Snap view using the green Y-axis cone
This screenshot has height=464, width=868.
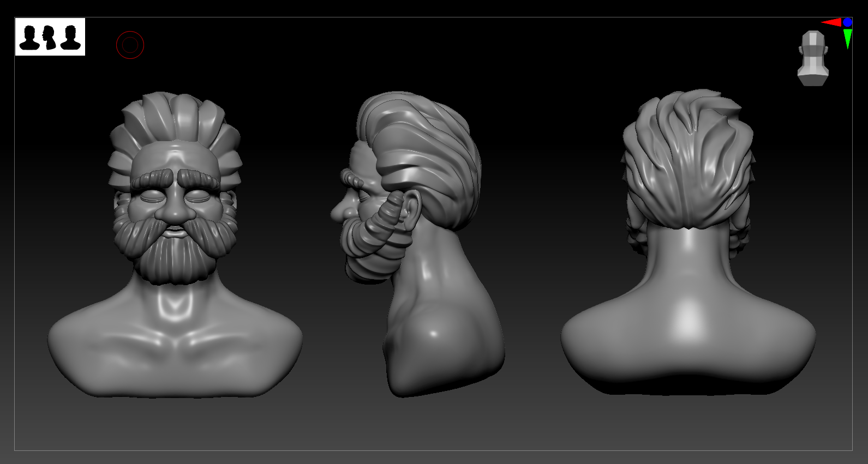click(x=847, y=39)
